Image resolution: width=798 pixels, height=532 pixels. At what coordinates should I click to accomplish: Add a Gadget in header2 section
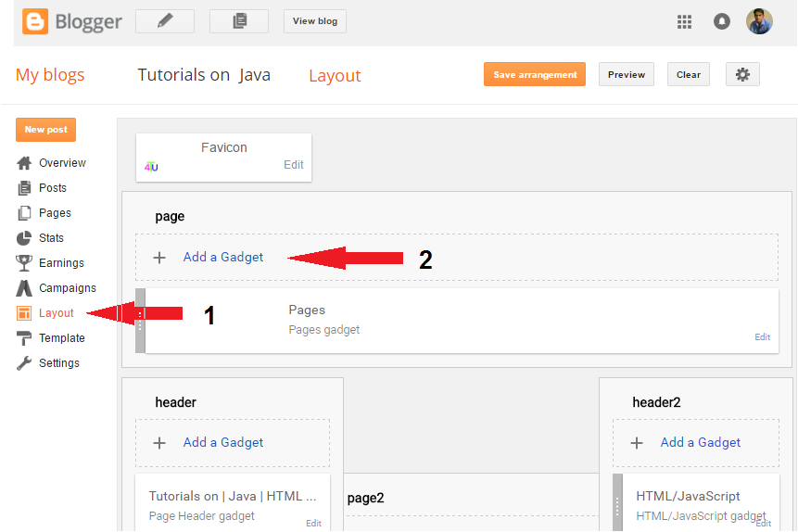point(700,443)
